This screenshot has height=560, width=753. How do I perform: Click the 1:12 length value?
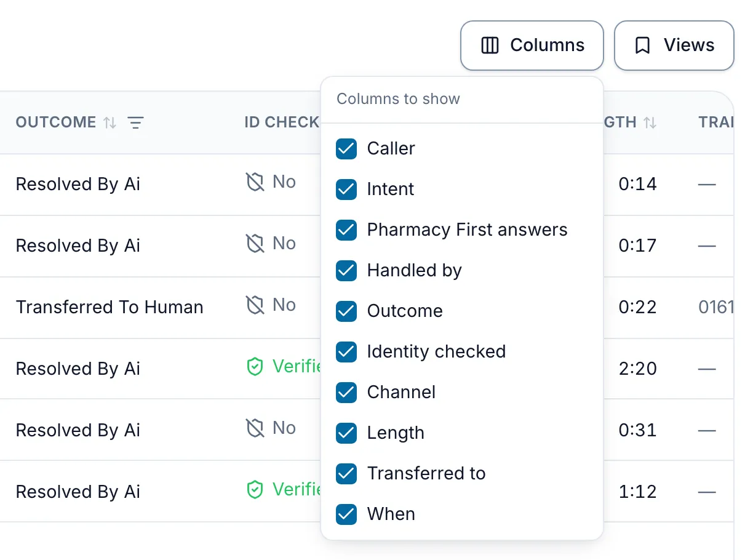tap(638, 492)
